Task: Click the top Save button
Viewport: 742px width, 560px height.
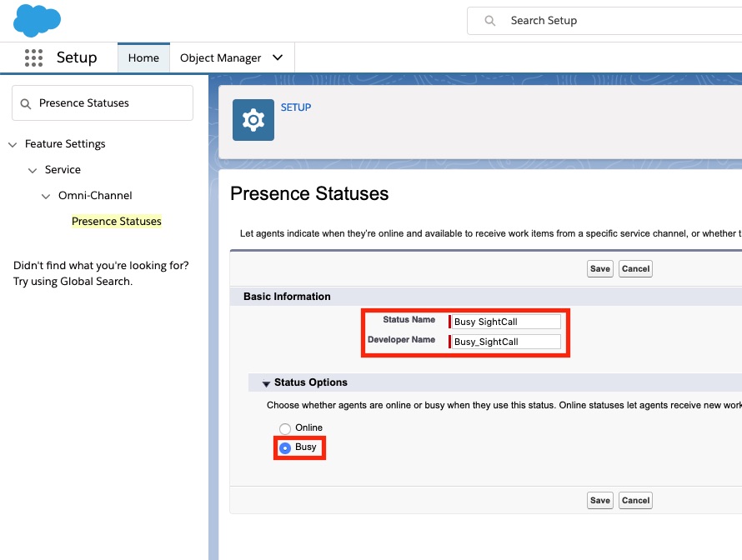Action: (600, 268)
